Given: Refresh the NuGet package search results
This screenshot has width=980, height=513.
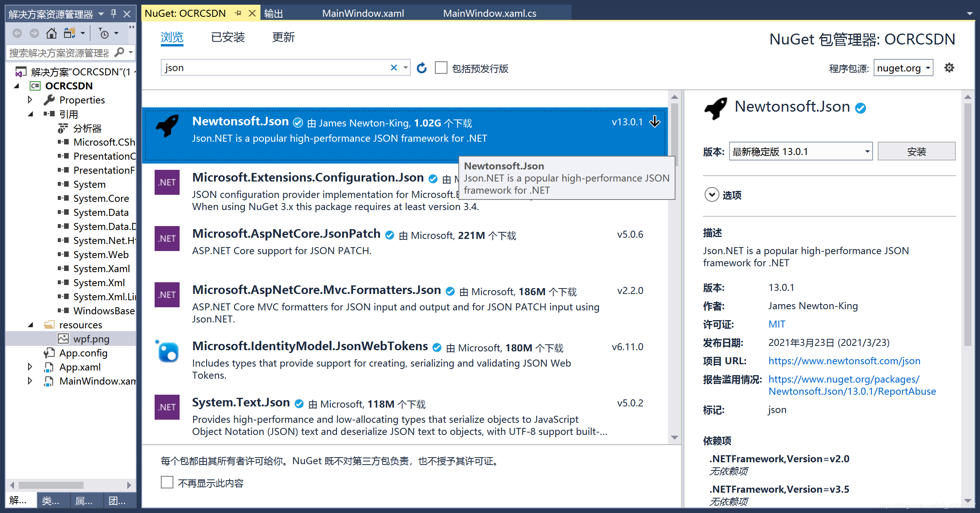Looking at the screenshot, I should (422, 68).
